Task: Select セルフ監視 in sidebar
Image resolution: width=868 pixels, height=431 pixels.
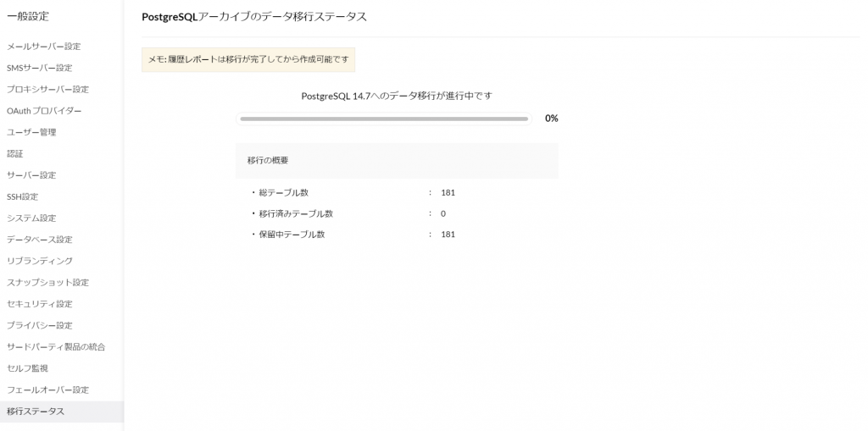Action: 27,368
